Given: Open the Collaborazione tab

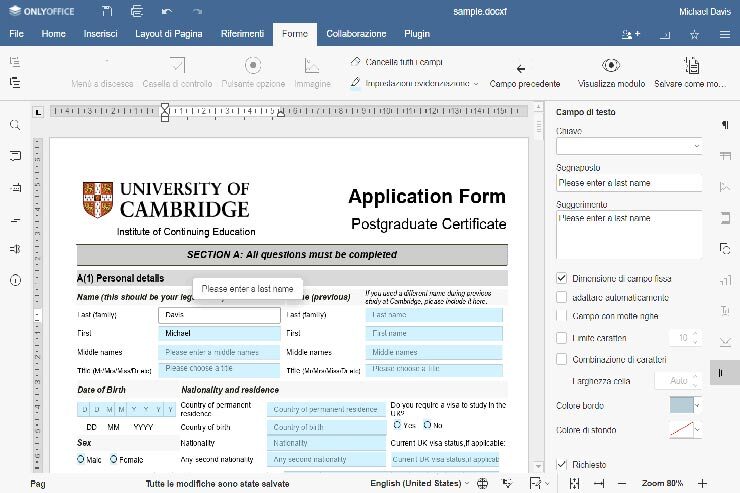Looking at the screenshot, I should pos(356,34).
